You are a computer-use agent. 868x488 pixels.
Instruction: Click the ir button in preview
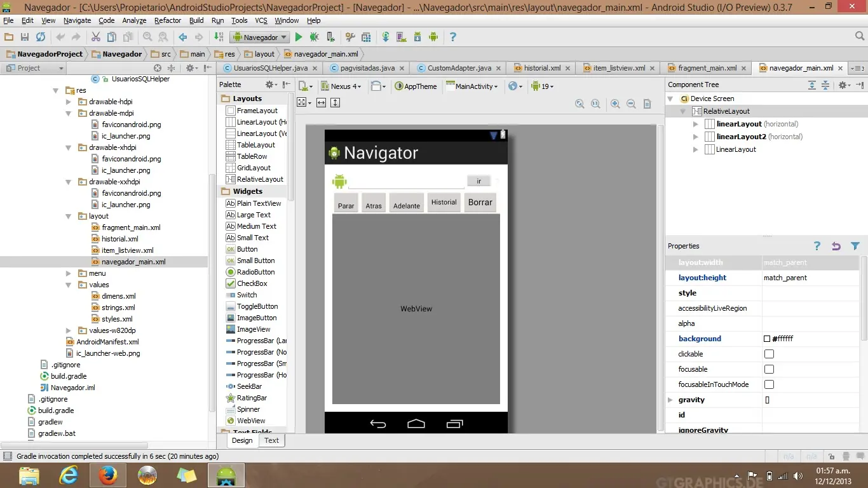[479, 181]
